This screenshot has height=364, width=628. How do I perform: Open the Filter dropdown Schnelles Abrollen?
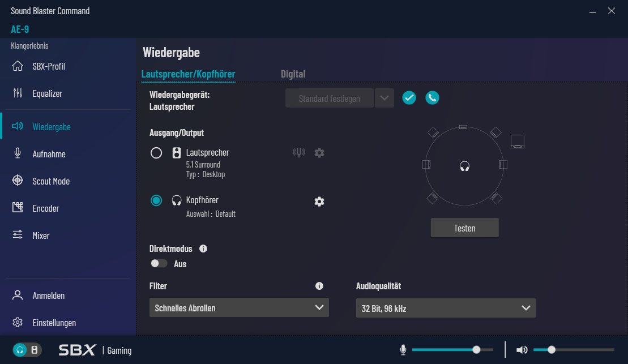(x=239, y=307)
